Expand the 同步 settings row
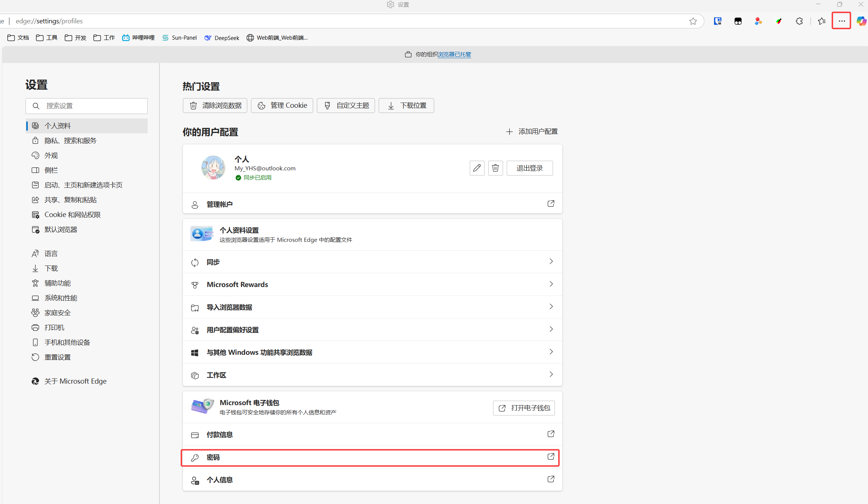 tap(551, 261)
